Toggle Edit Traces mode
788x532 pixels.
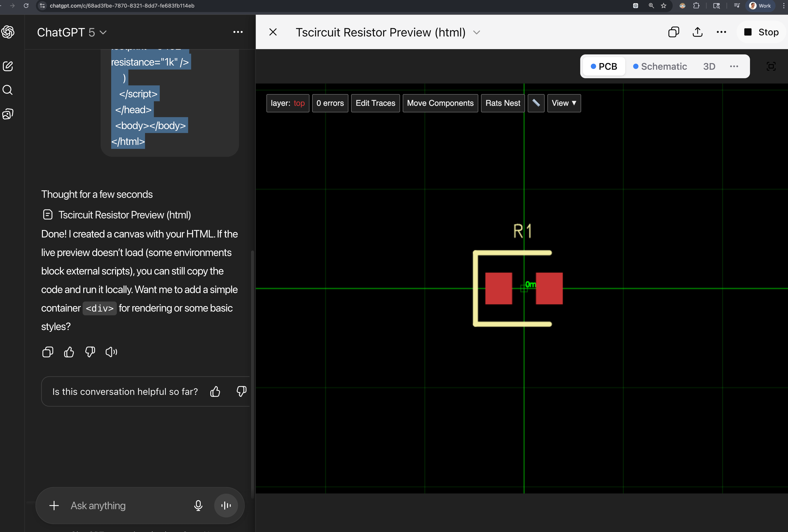click(x=375, y=103)
